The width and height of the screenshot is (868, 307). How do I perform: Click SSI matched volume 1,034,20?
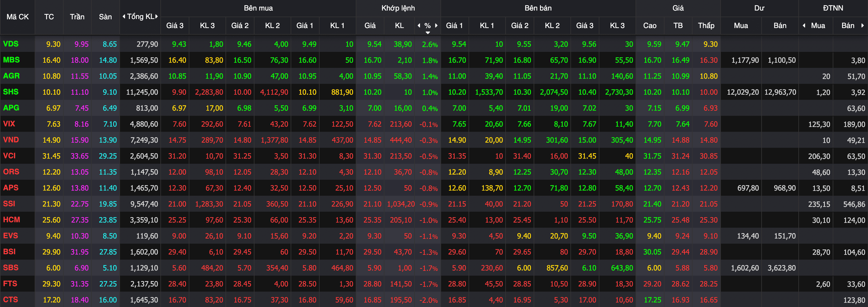401,204
